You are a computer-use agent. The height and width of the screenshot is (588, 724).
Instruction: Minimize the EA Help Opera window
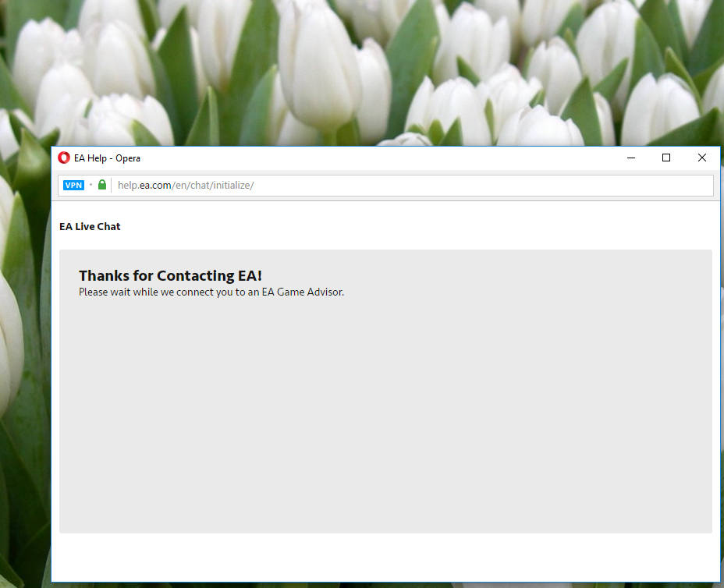631,158
